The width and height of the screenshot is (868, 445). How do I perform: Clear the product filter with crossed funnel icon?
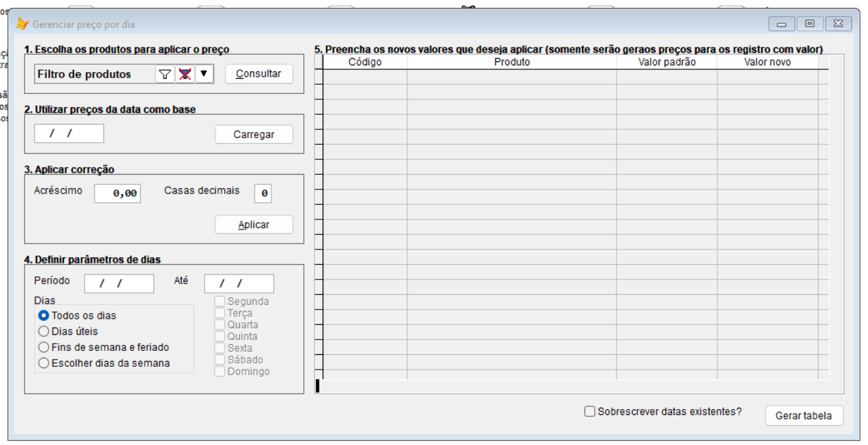tap(185, 74)
